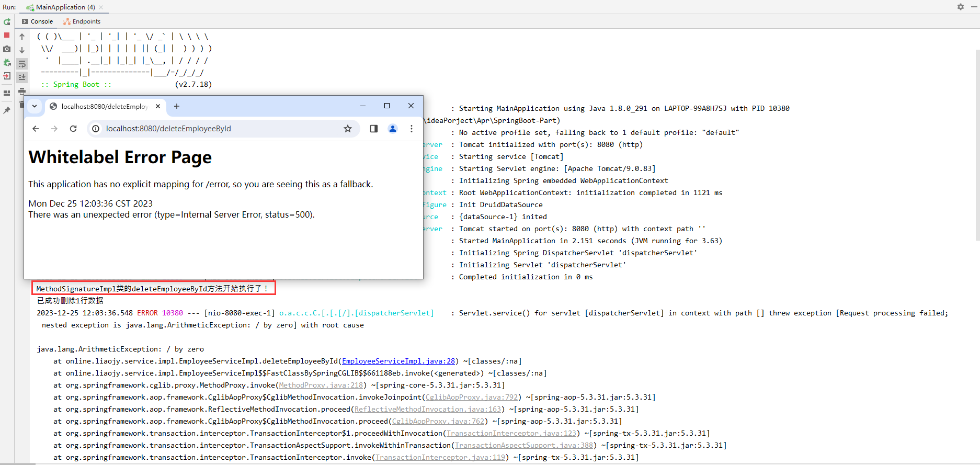The width and height of the screenshot is (980, 465).
Task: Toggle soft-wrap in the console
Action: coord(22,64)
